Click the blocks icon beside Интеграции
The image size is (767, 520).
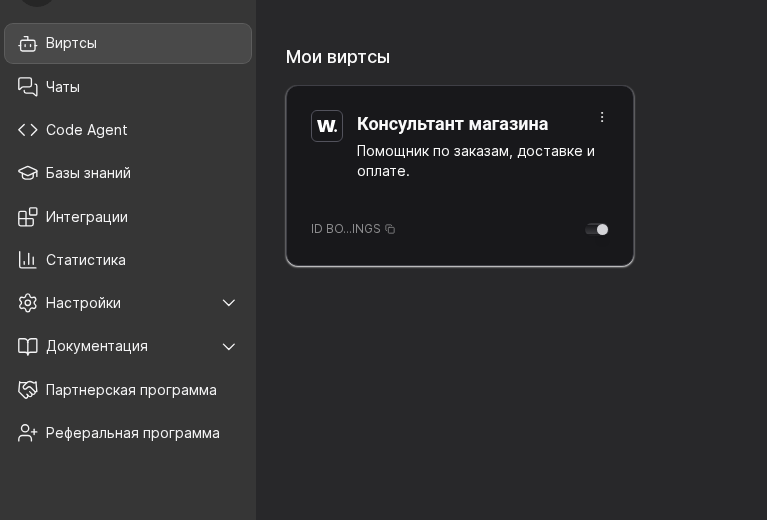coord(27,217)
